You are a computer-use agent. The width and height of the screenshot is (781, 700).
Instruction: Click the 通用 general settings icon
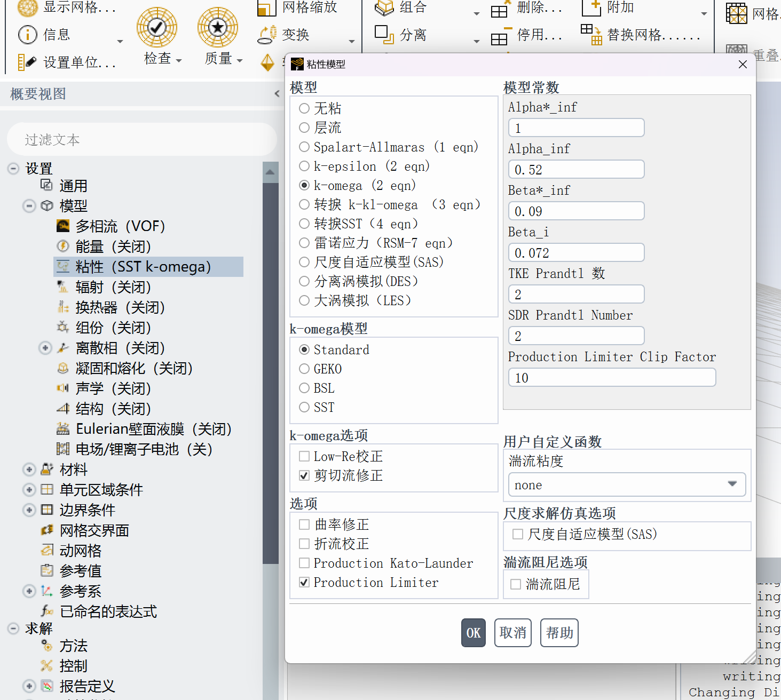point(47,185)
